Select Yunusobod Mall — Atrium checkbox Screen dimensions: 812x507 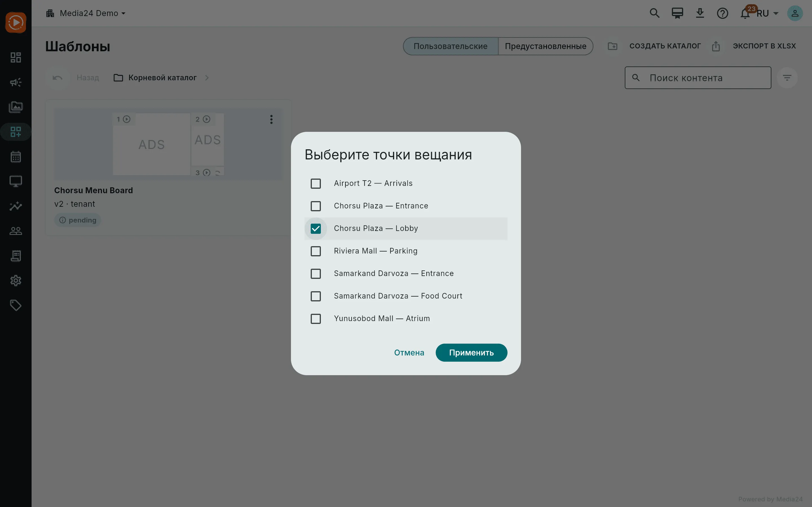pyautogui.click(x=316, y=319)
